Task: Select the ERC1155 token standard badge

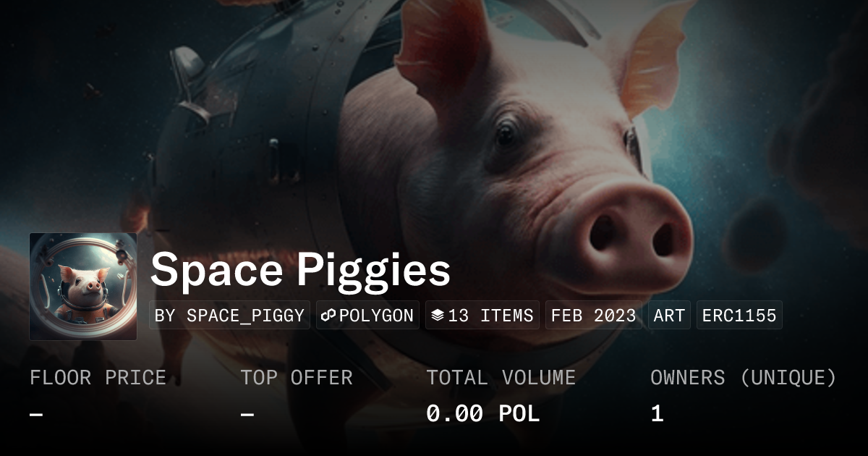Action: coord(739,316)
